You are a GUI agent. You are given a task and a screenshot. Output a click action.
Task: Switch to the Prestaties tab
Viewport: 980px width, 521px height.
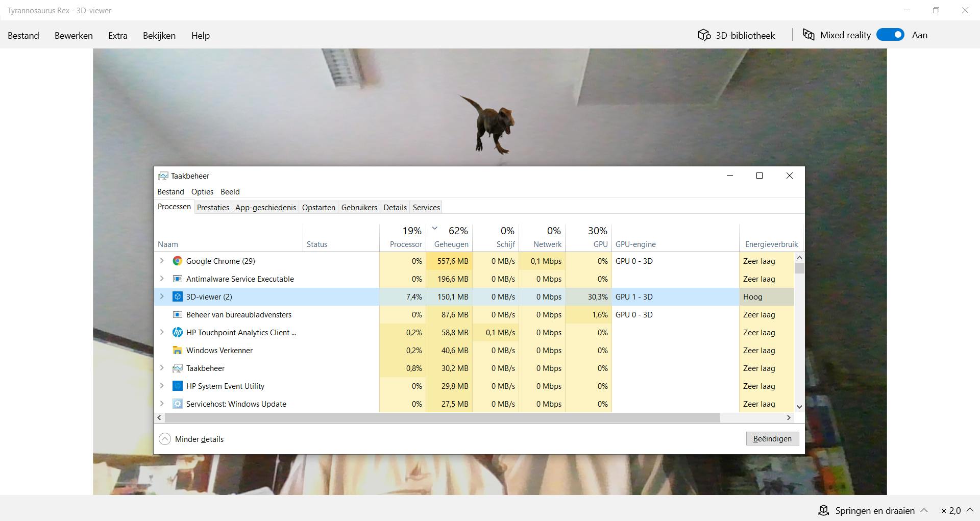pos(213,207)
